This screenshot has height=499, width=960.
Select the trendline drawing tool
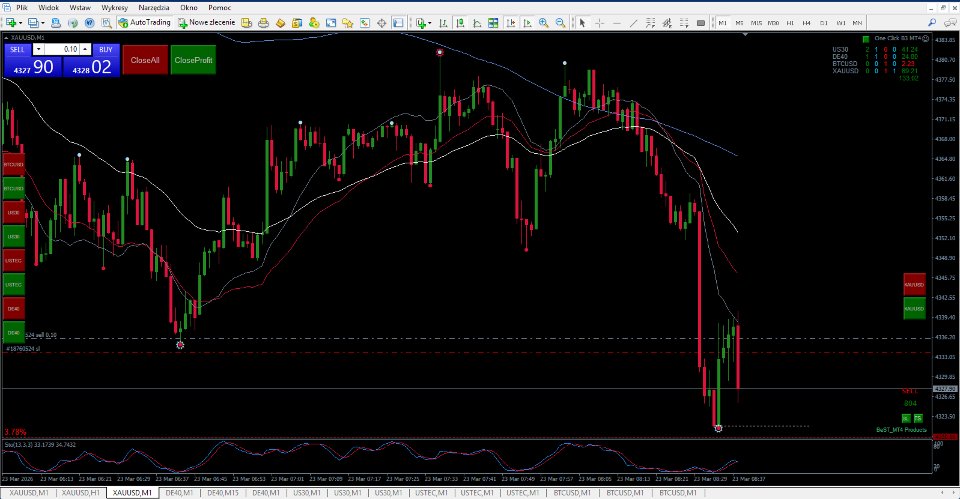tap(633, 23)
